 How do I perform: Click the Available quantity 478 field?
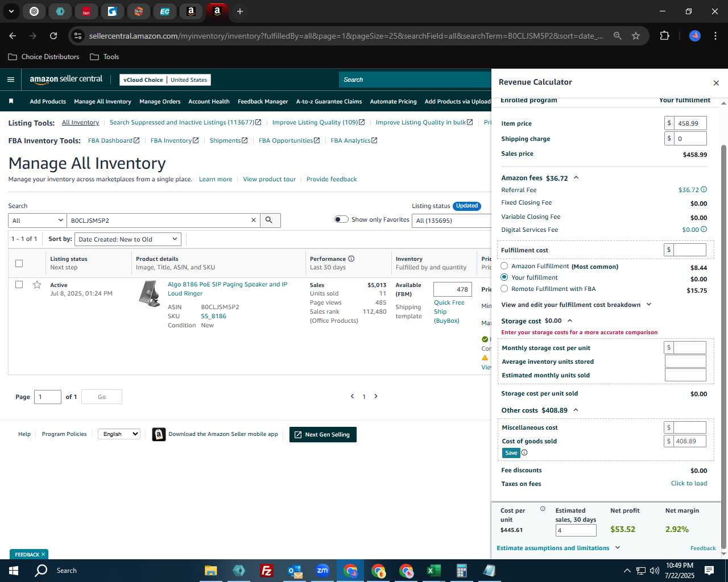click(453, 289)
